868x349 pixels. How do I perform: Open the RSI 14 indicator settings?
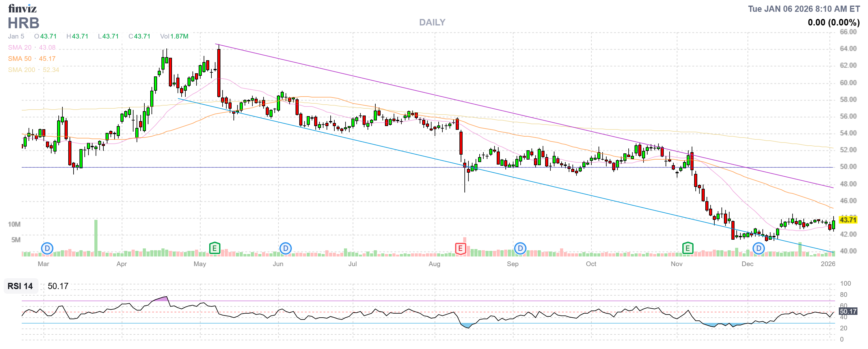(x=20, y=286)
